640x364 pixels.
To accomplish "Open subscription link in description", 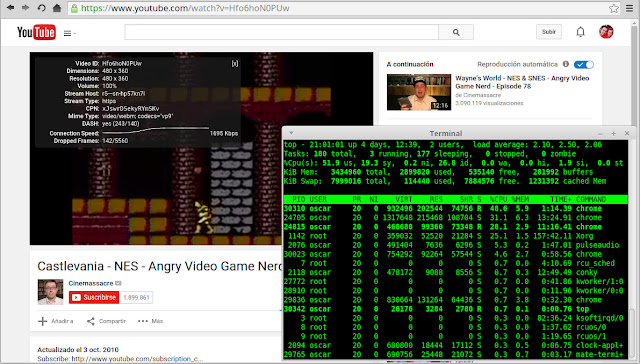I will pos(138,359).
